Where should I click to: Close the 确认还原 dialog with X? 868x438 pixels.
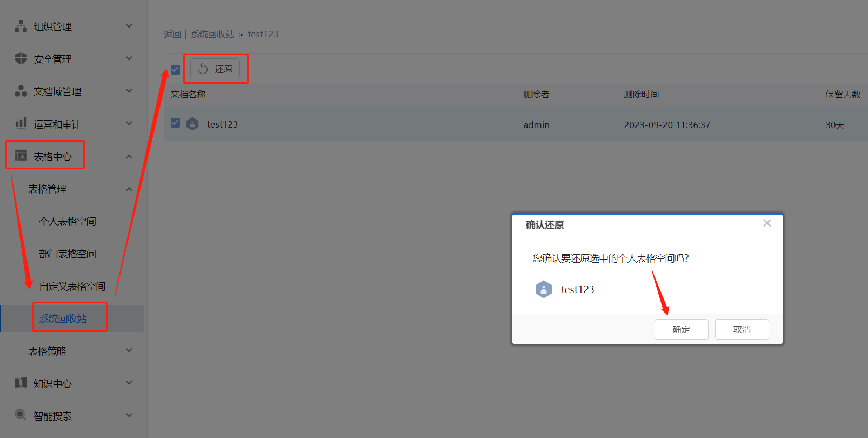pos(767,223)
